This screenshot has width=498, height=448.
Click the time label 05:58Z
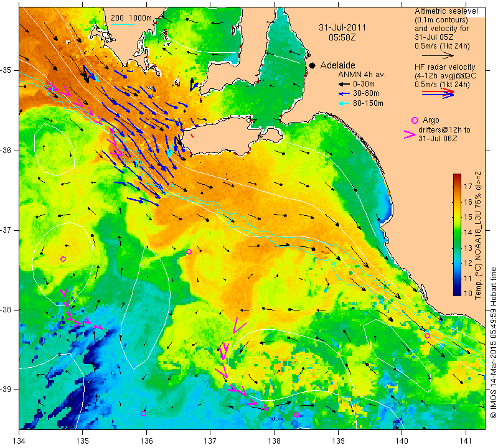[x=342, y=37]
